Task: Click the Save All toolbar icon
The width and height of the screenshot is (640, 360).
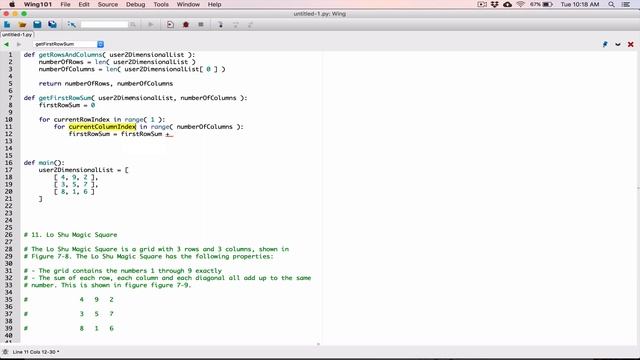Action: pyautogui.click(x=52, y=24)
